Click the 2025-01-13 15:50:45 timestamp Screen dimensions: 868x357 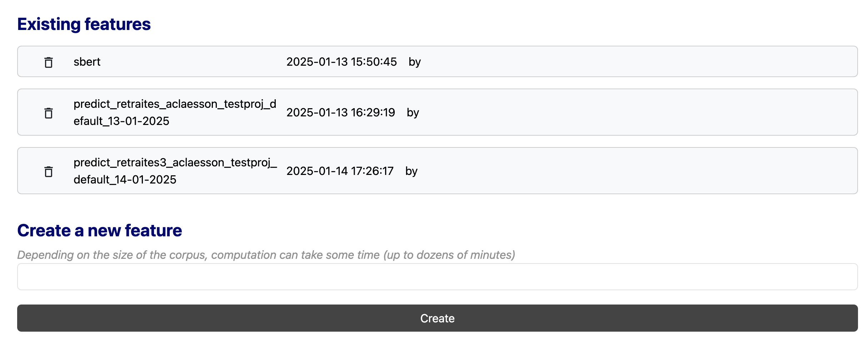[x=341, y=62]
